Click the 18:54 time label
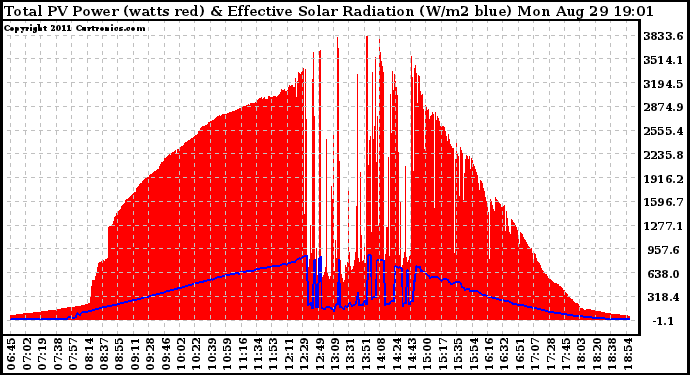The height and width of the screenshot is (375, 690). click(627, 354)
